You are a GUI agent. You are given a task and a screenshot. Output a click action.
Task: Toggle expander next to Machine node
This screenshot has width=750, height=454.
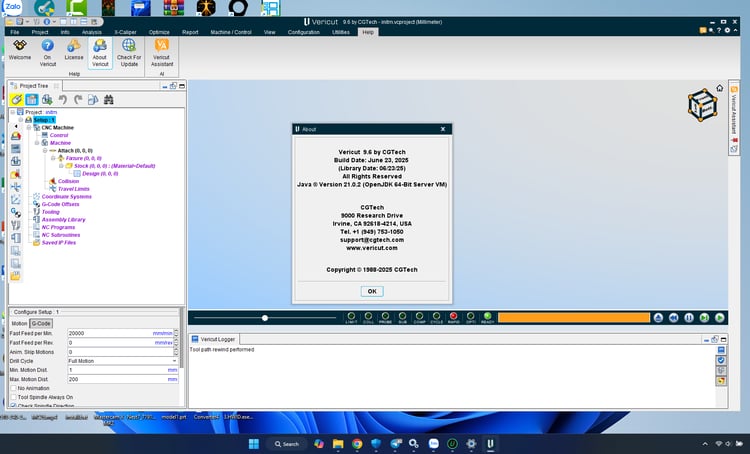(x=37, y=143)
